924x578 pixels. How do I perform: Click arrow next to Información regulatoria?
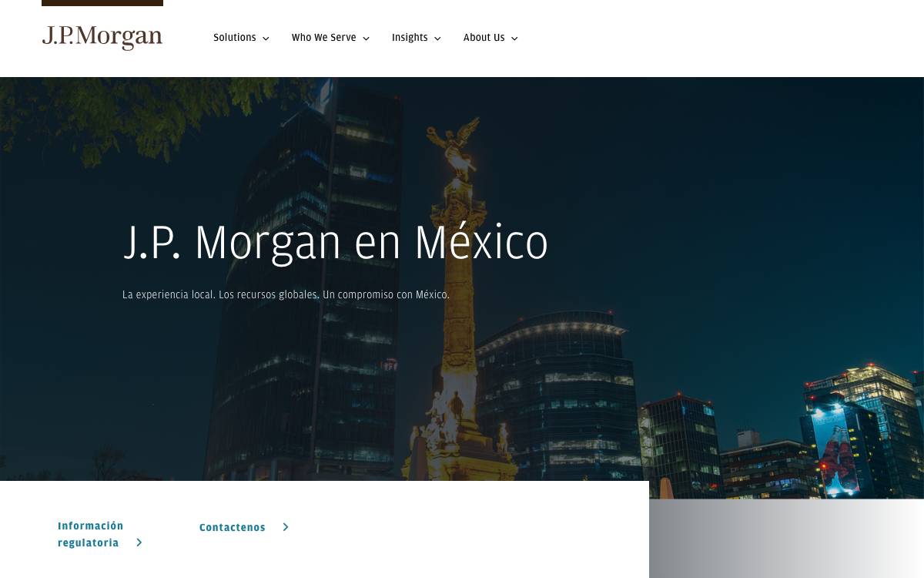pyautogui.click(x=139, y=543)
